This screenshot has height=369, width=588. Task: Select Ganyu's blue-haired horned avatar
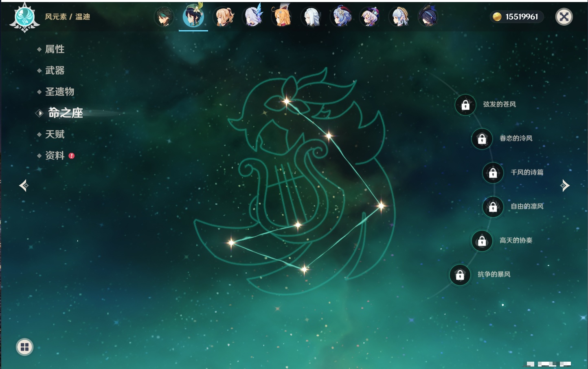tap(340, 17)
